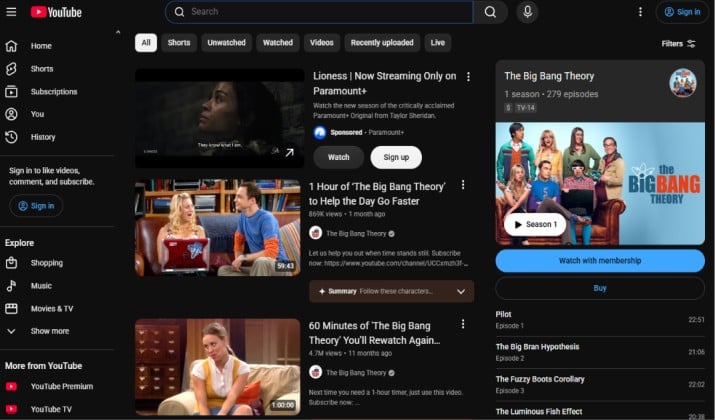Open video title '1 Hour of The Big Bang Theory'

tap(377, 194)
